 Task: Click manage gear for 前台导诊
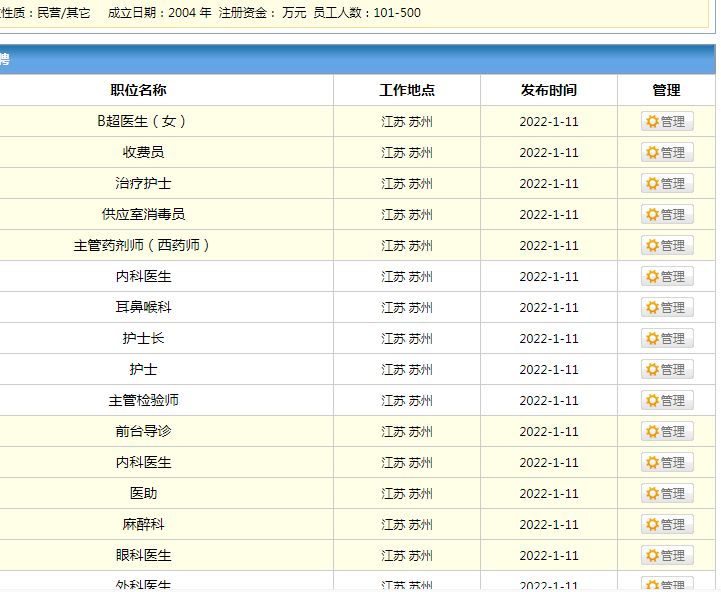[667, 431]
